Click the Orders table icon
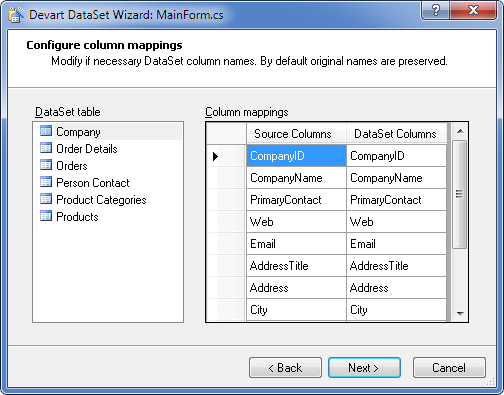The image size is (504, 395). [46, 165]
